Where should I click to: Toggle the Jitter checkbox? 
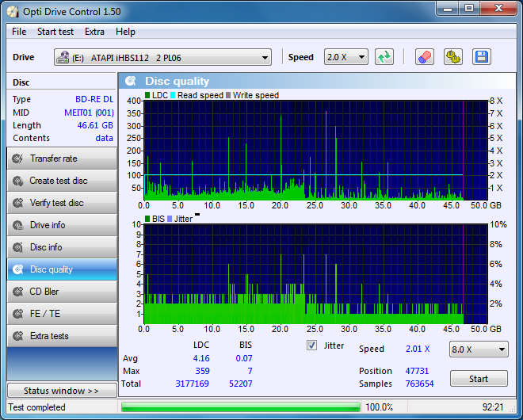312,346
